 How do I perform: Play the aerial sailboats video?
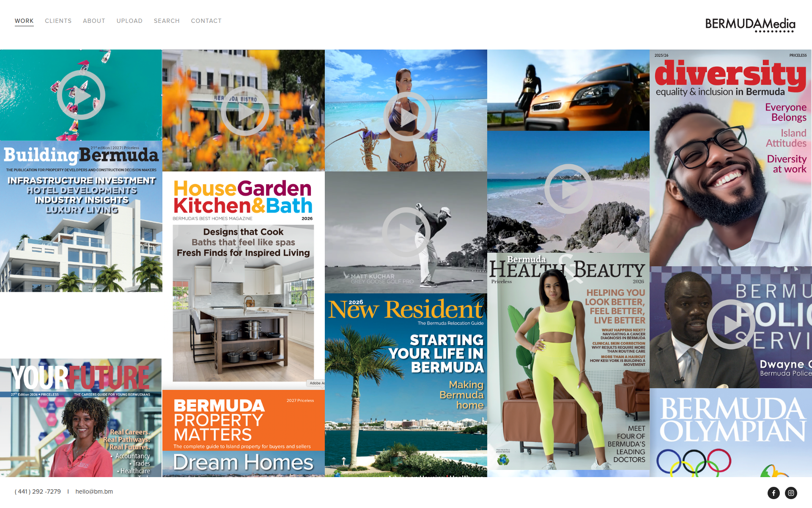81,95
